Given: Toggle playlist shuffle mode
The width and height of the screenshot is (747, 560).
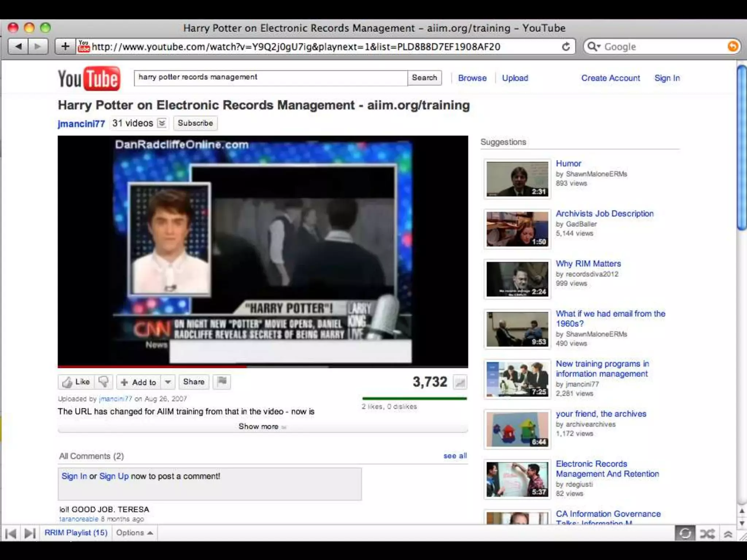Looking at the screenshot, I should 707,534.
